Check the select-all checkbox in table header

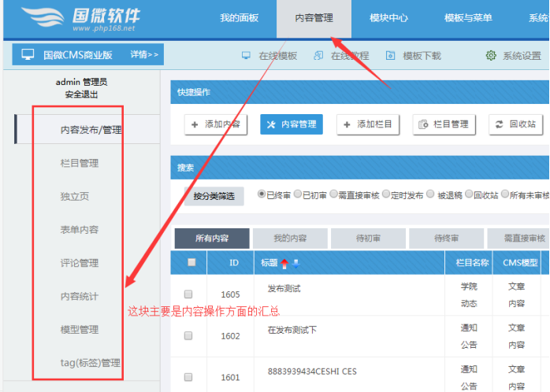(190, 262)
